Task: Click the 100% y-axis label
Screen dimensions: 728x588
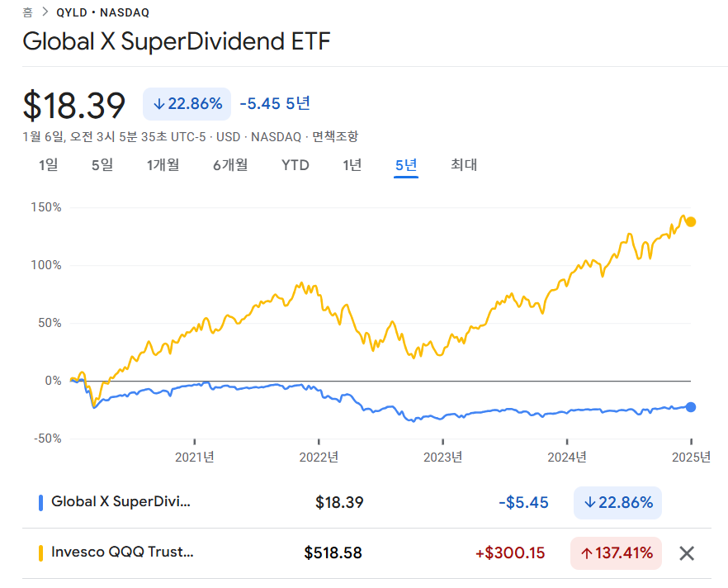Action: coord(46,265)
